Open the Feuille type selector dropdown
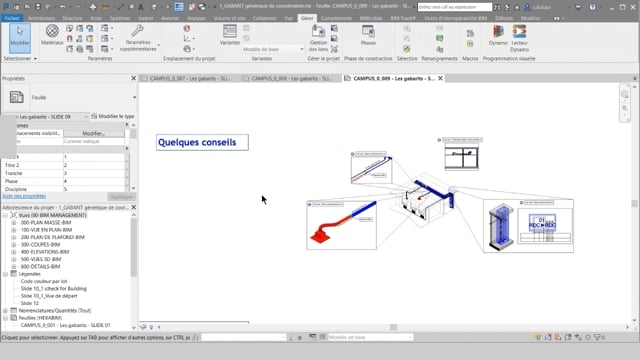This screenshot has height=360, width=640. point(134,98)
